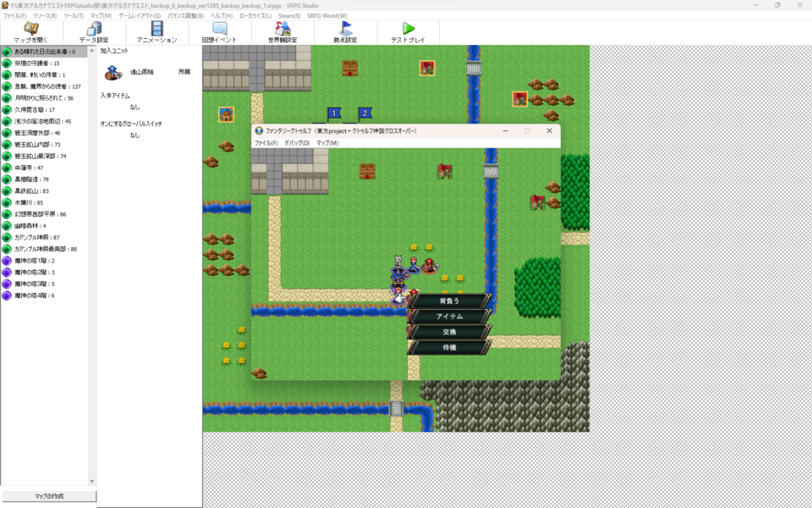Choose the アイテム command in the game
The height and width of the screenshot is (508, 812).
(449, 316)
